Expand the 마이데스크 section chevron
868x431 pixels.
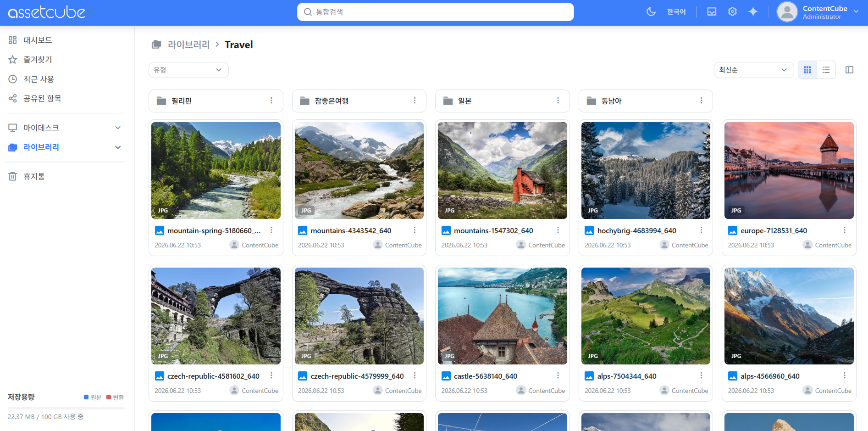[118, 128]
